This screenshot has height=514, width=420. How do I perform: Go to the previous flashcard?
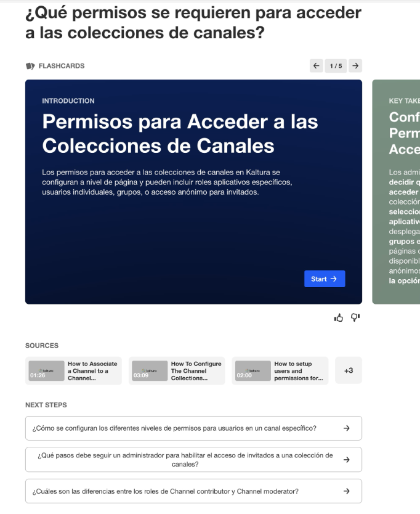[x=316, y=66]
